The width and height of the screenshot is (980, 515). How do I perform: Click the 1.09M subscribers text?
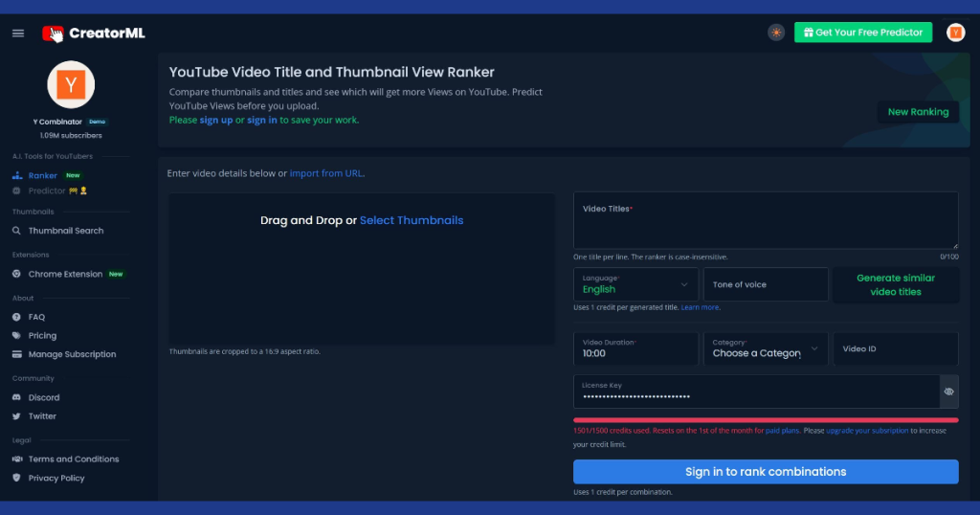[71, 136]
